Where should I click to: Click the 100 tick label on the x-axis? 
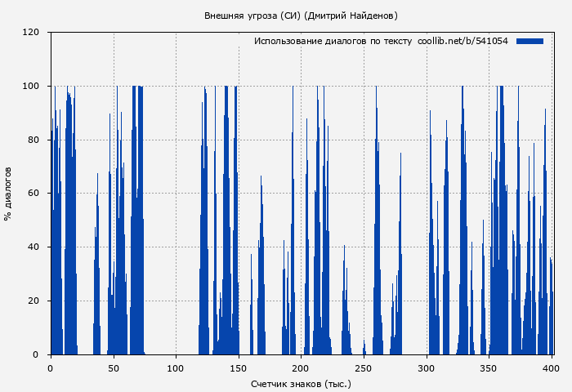(x=176, y=368)
